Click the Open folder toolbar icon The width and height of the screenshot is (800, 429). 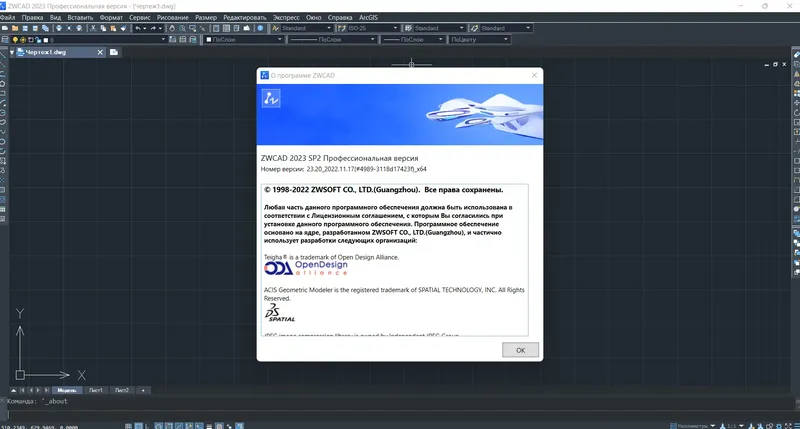(x=15, y=28)
